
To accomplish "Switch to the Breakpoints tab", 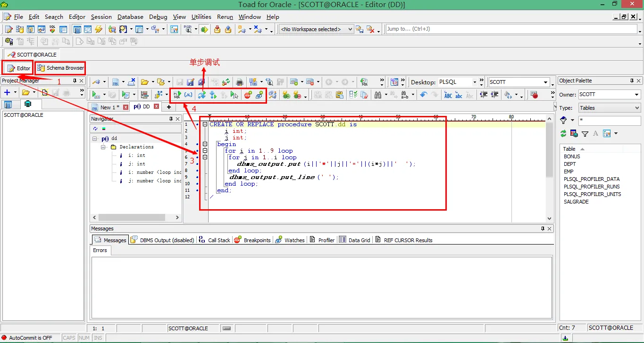I will (252, 240).
